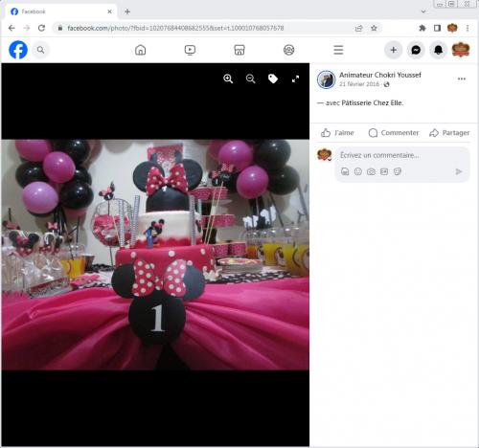Open the Pâtisserie Chez Elle link

tap(373, 102)
